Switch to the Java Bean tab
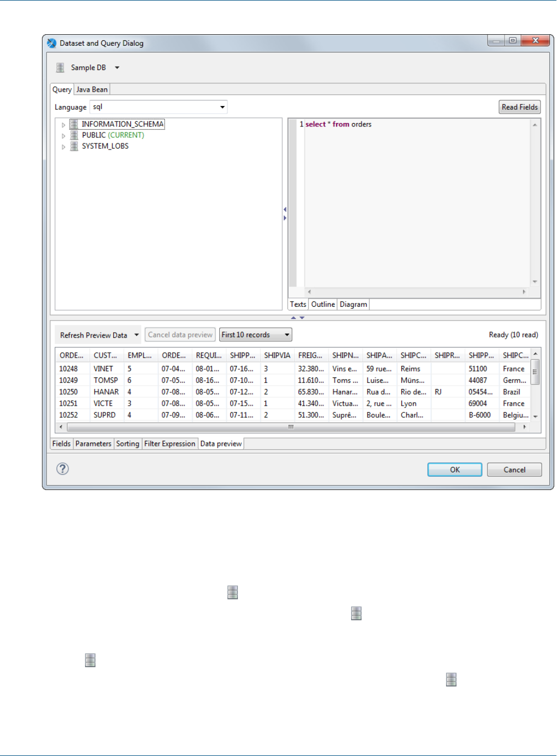This screenshot has width=557, height=756. [92, 89]
